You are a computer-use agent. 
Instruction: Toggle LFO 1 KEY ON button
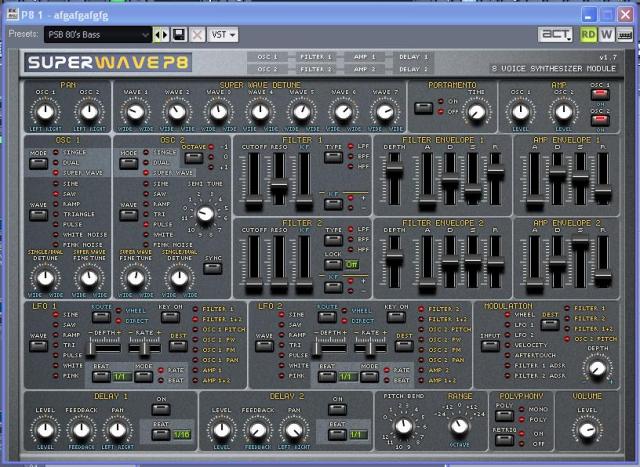[x=170, y=317]
